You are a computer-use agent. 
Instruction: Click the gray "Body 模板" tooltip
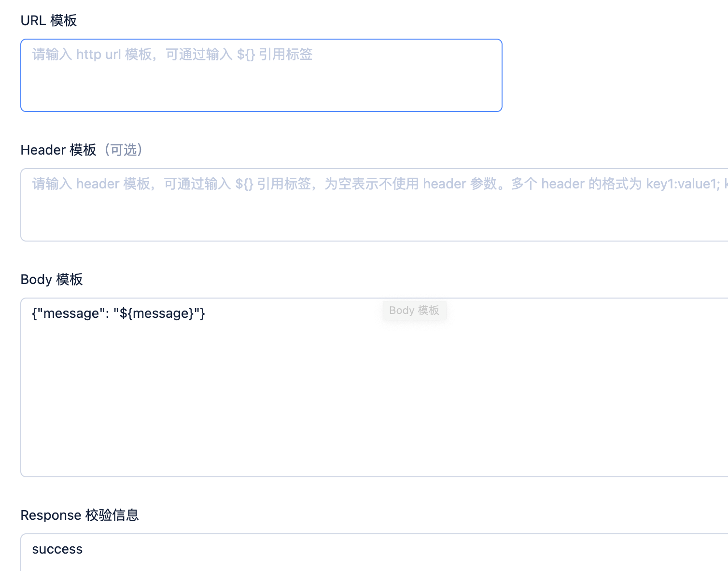pos(414,311)
